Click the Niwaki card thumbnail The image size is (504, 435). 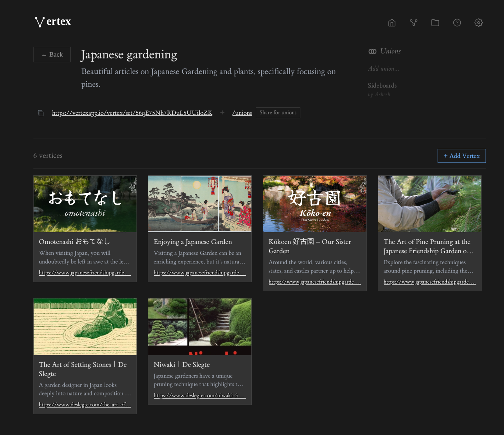200,327
